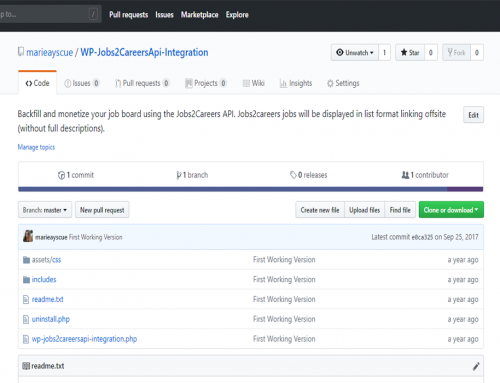
Task: Click the marieayscue avatar in the commit bar
Action: click(x=28, y=236)
